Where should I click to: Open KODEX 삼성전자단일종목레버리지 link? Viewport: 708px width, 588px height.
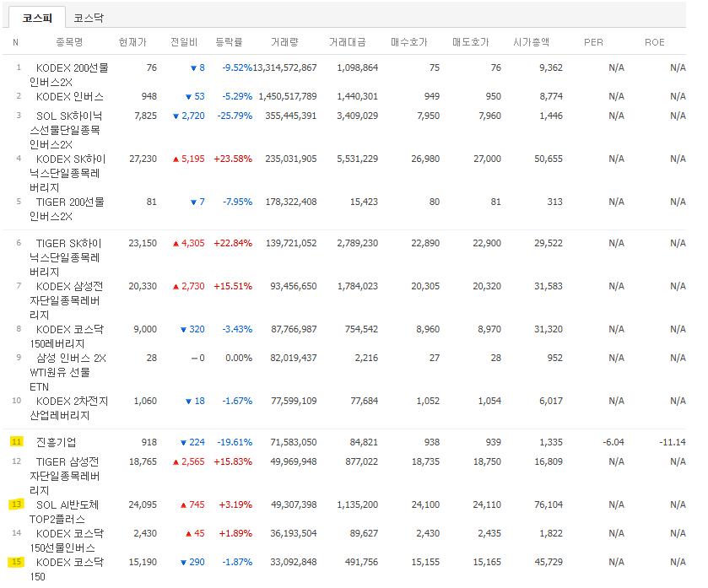point(66,300)
